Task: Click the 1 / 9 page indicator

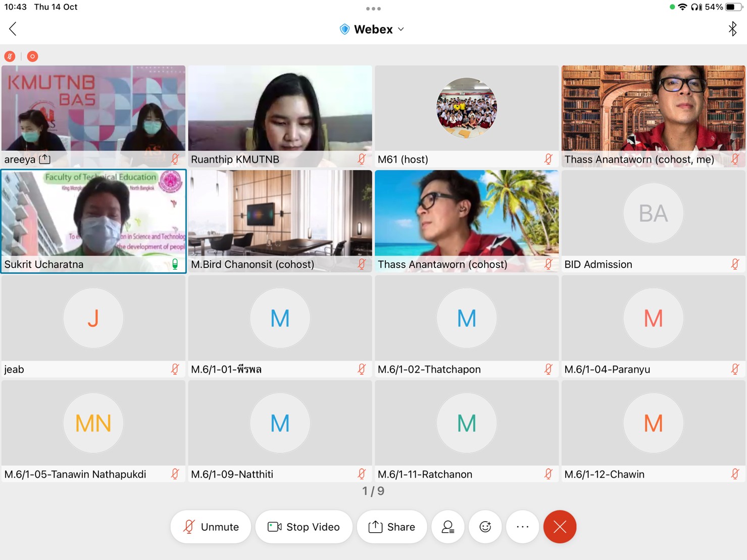Action: 373,491
